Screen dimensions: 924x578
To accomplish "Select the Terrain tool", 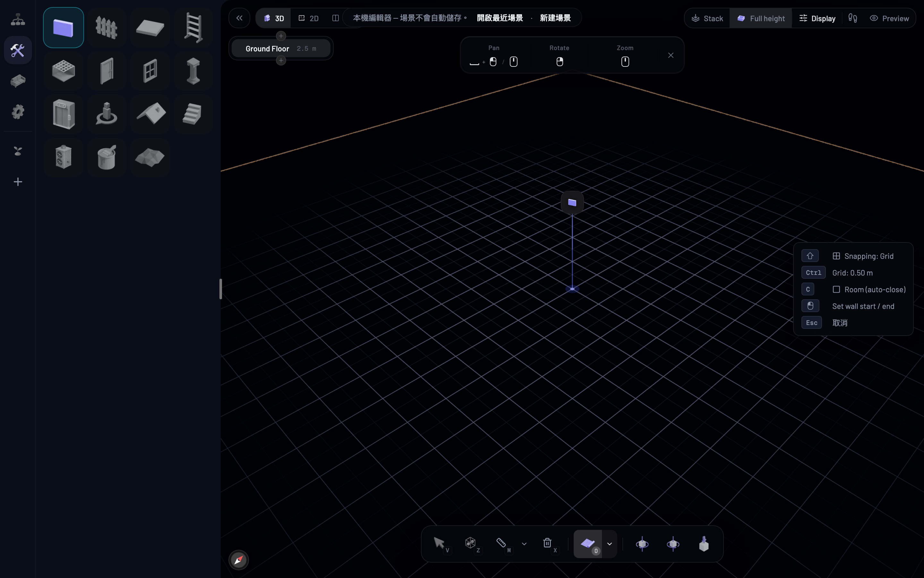I will (x=150, y=157).
